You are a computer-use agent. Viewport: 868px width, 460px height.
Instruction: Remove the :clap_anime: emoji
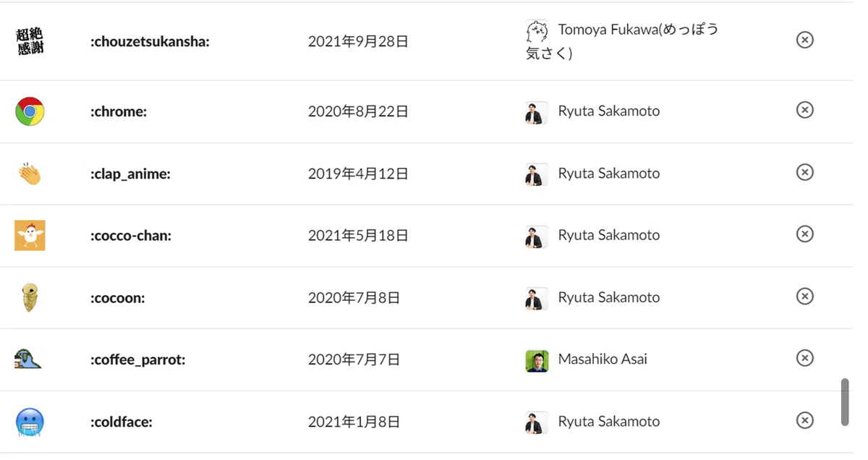[804, 172]
